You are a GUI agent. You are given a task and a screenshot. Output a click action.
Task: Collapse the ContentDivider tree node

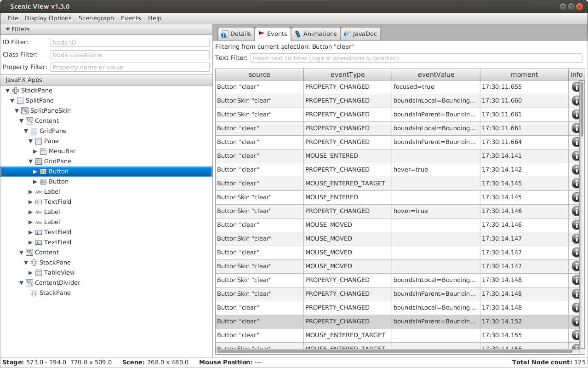tap(22, 283)
